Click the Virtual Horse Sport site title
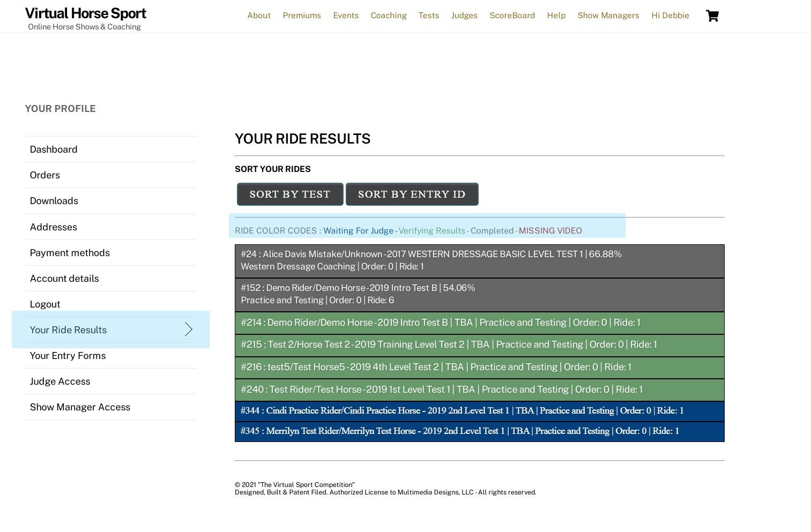811x532 pixels. coord(85,13)
